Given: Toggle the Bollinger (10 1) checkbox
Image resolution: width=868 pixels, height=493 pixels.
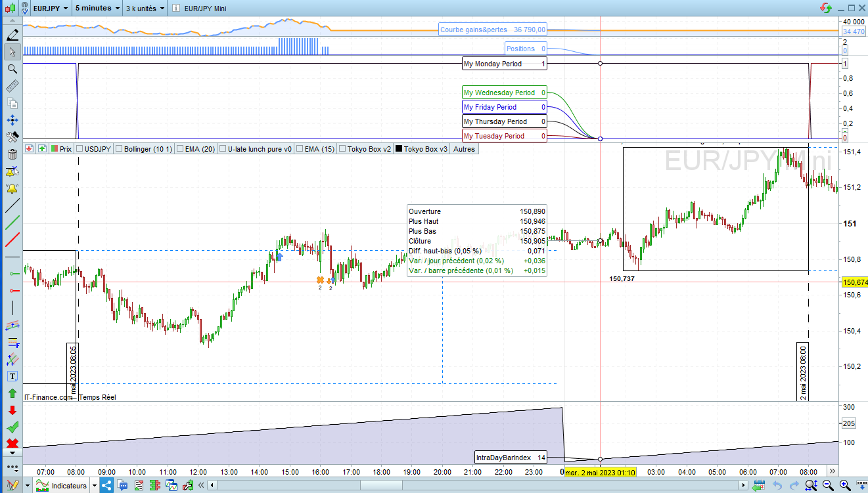Looking at the screenshot, I should (x=119, y=149).
